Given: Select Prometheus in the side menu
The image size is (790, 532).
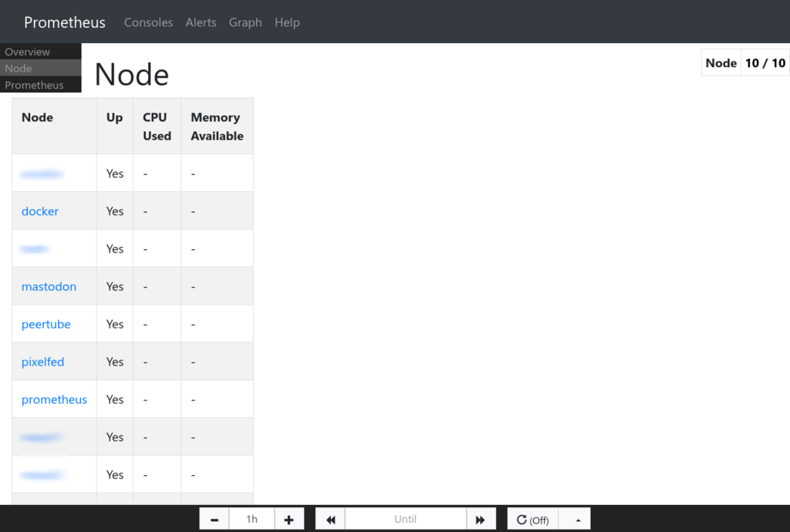Looking at the screenshot, I should tap(40, 85).
